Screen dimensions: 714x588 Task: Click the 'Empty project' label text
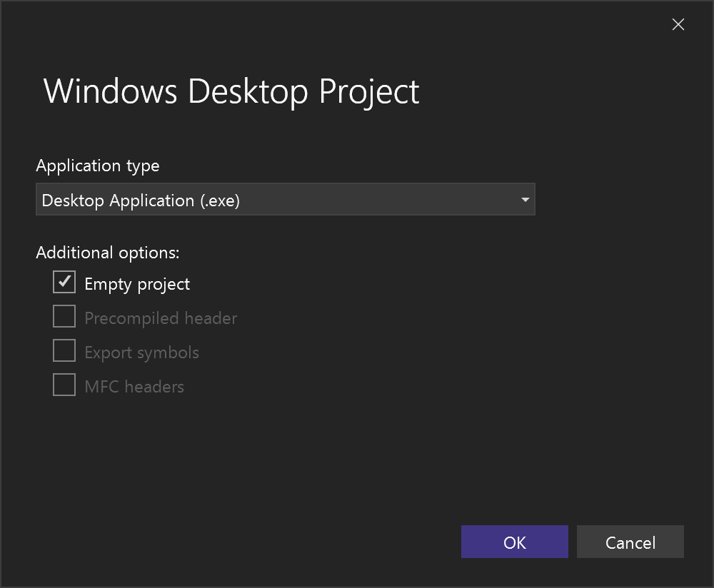point(137,284)
